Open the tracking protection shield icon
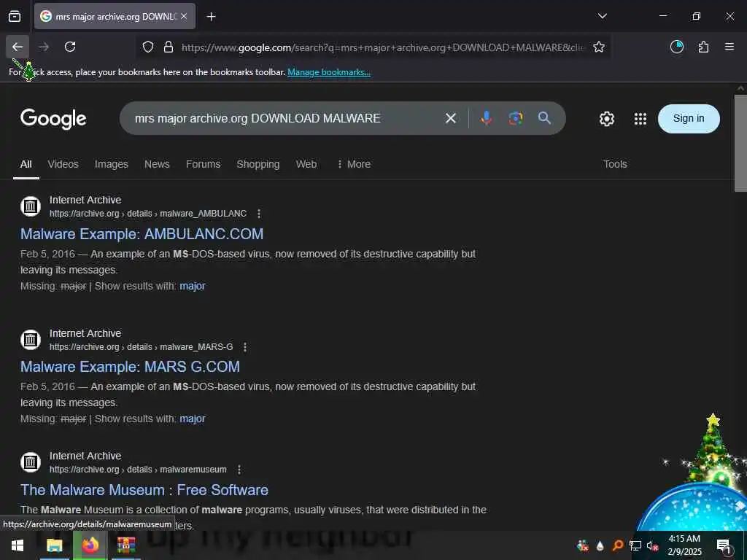This screenshot has height=560, width=747. tap(148, 47)
